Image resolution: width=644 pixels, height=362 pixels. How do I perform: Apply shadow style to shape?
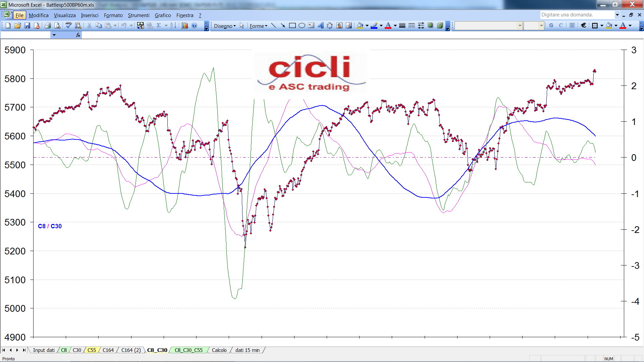(430, 26)
